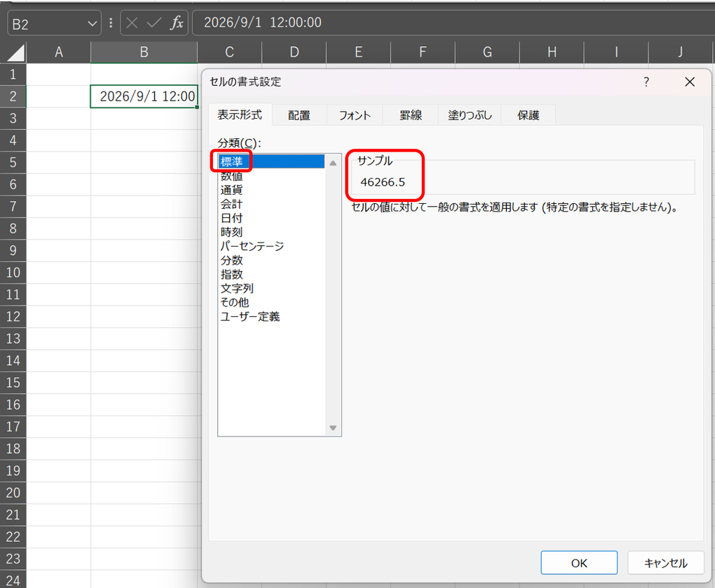The image size is (715, 588).
Task: Click sample value 46266.5
Action: point(383,182)
